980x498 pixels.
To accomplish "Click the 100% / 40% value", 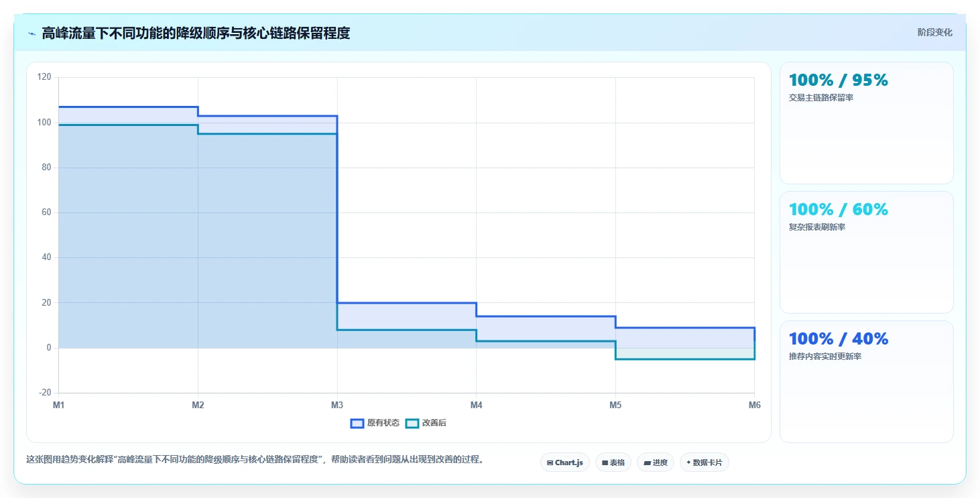I will tap(839, 339).
